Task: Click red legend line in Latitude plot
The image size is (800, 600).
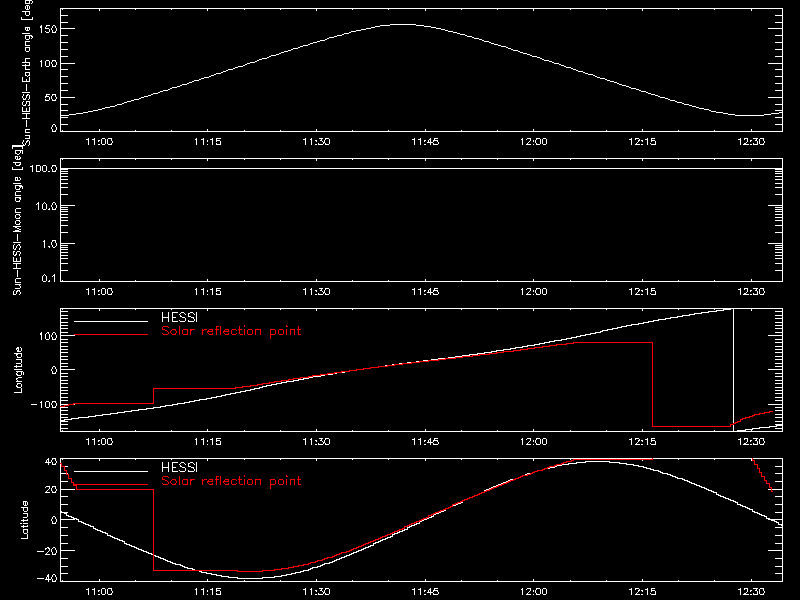Action: pos(111,485)
